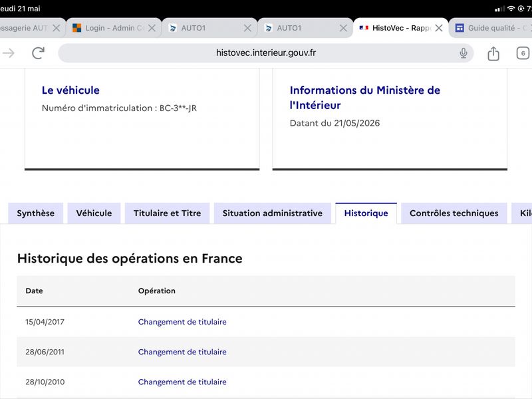Open the share icon menu
The width and height of the screenshot is (532, 399).
click(493, 53)
